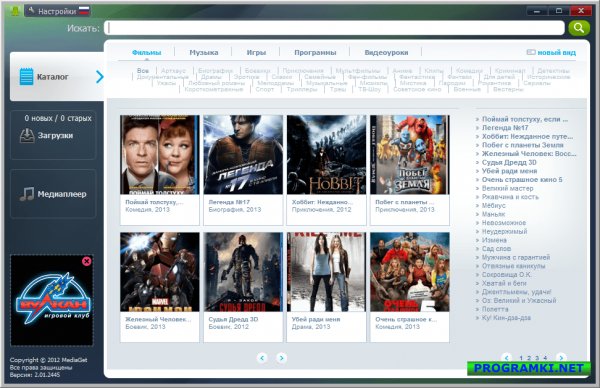
Task: Click Хоббит: Нежданное путе... in right list
Action: pos(527,137)
